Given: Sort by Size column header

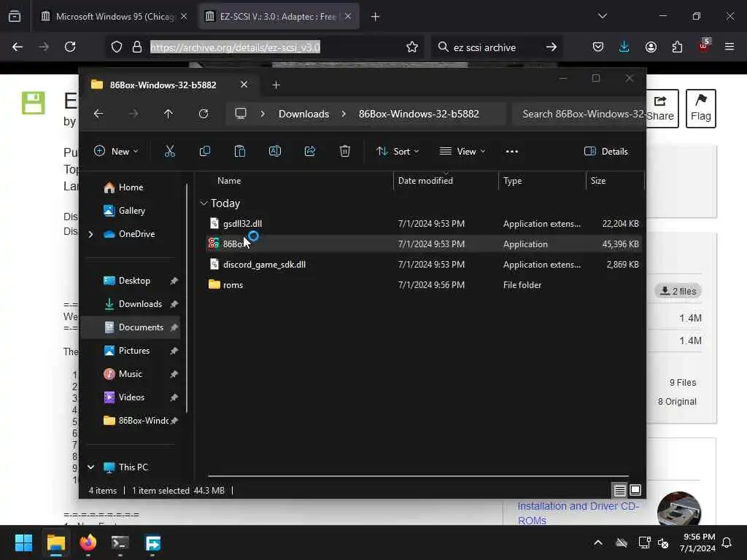Looking at the screenshot, I should point(598,181).
